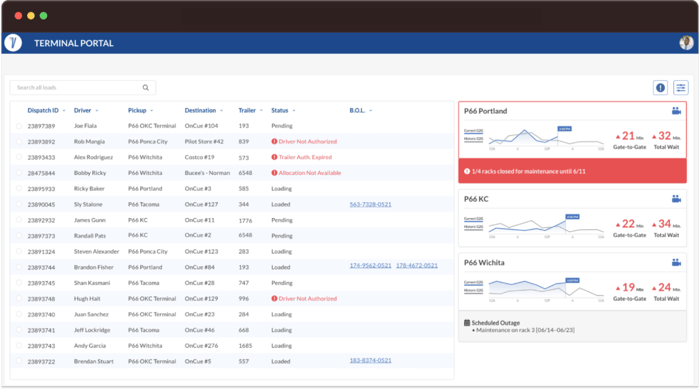The image size is (700, 389).
Task: Click the Terminal Portal logo icon
Action: [x=13, y=43]
